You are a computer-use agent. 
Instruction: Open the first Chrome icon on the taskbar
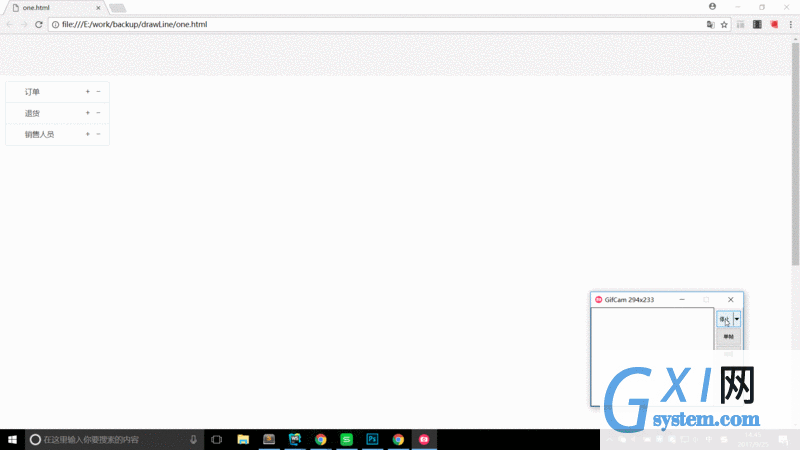pos(320,439)
